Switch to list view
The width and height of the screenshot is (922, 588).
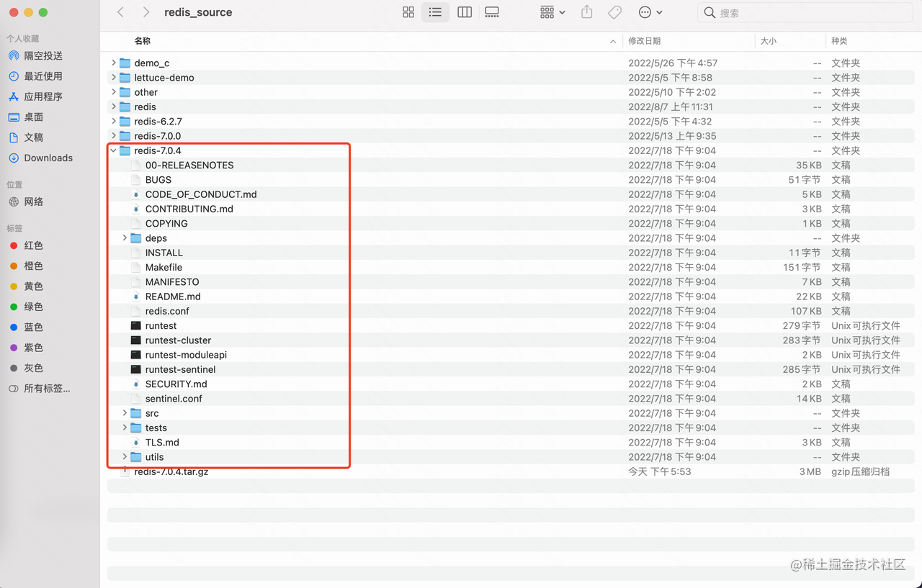[x=435, y=12]
